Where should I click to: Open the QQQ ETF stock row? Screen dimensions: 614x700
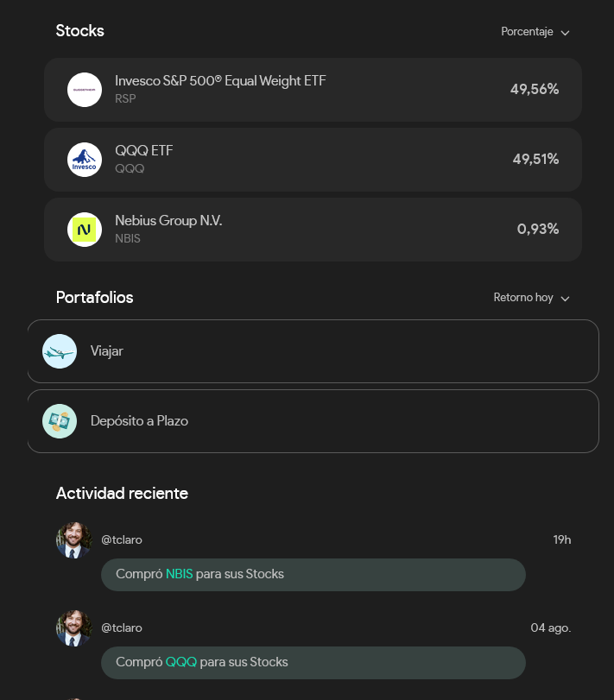[313, 160]
